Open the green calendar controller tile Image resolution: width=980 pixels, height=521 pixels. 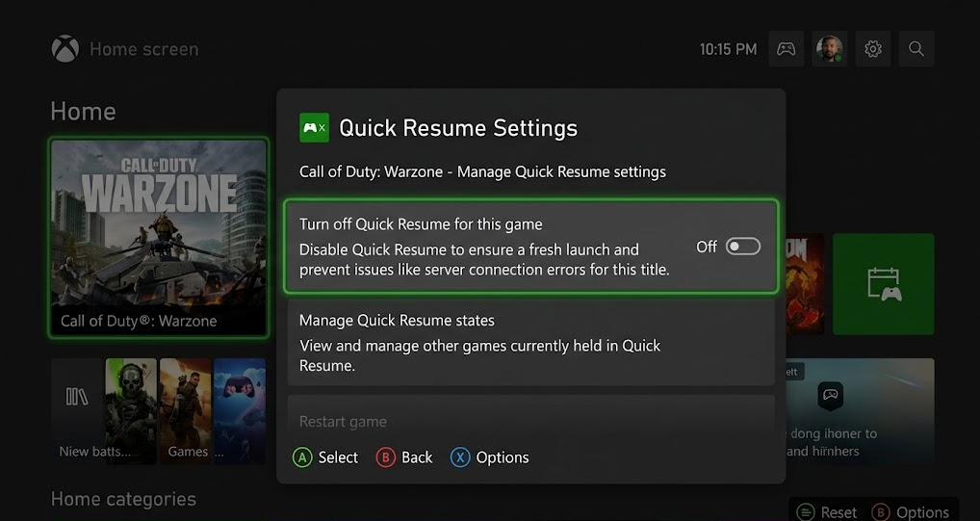pyautogui.click(x=884, y=284)
